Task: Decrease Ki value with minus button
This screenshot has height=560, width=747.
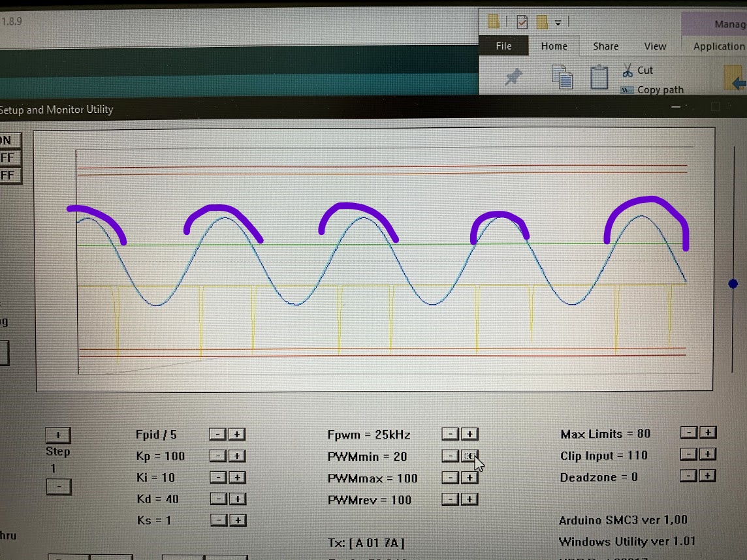Action: [217, 477]
